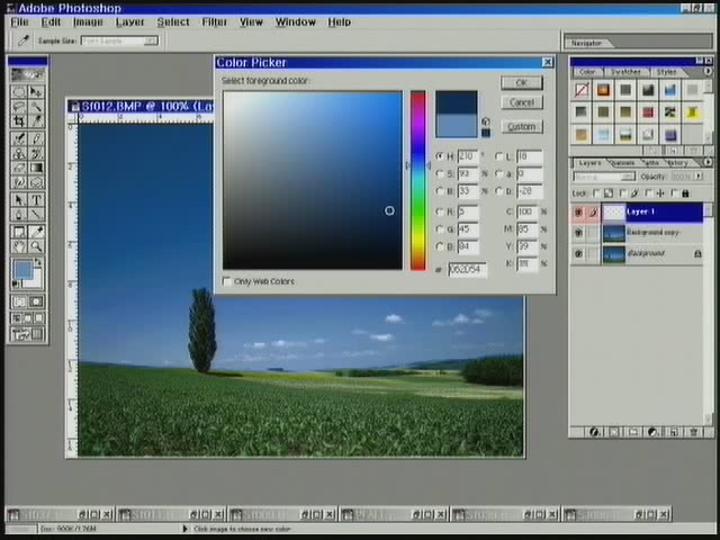Screen dimensions: 720x540
Task: Delete layer using trash icon
Action: coord(693,432)
